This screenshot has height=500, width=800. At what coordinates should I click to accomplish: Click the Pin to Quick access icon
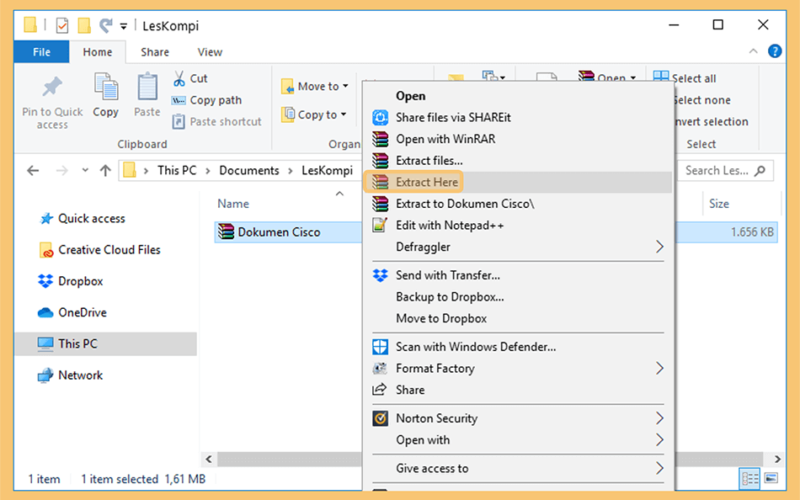[x=52, y=87]
